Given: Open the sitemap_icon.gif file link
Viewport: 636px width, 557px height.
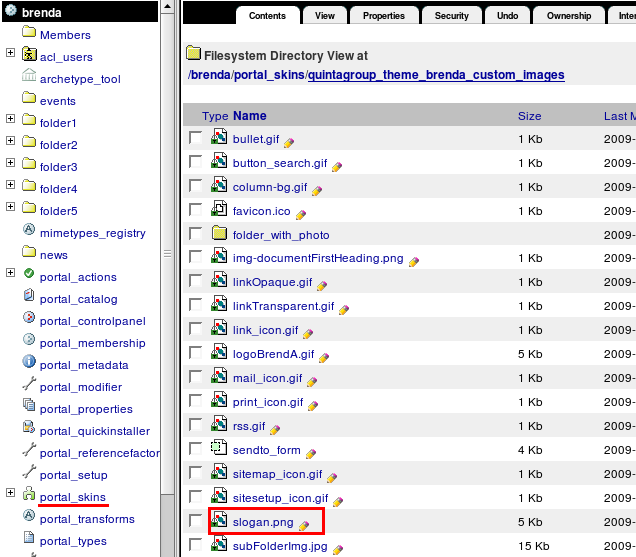Looking at the screenshot, I should (277, 474).
